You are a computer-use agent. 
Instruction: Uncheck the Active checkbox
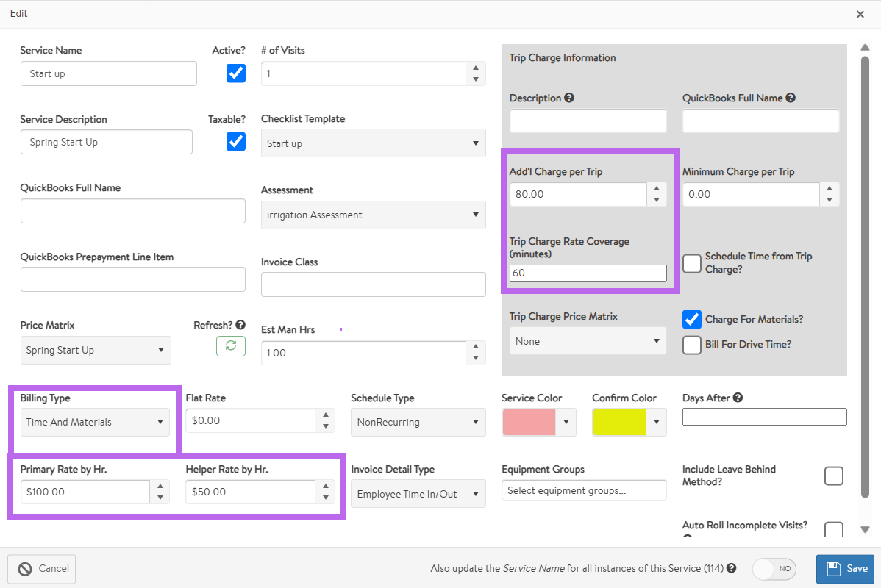click(236, 73)
